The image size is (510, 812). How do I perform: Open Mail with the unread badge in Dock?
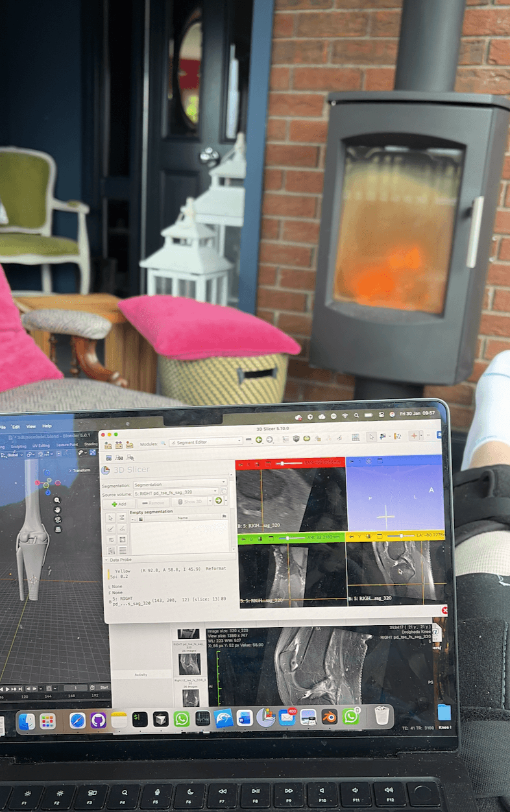(287, 717)
